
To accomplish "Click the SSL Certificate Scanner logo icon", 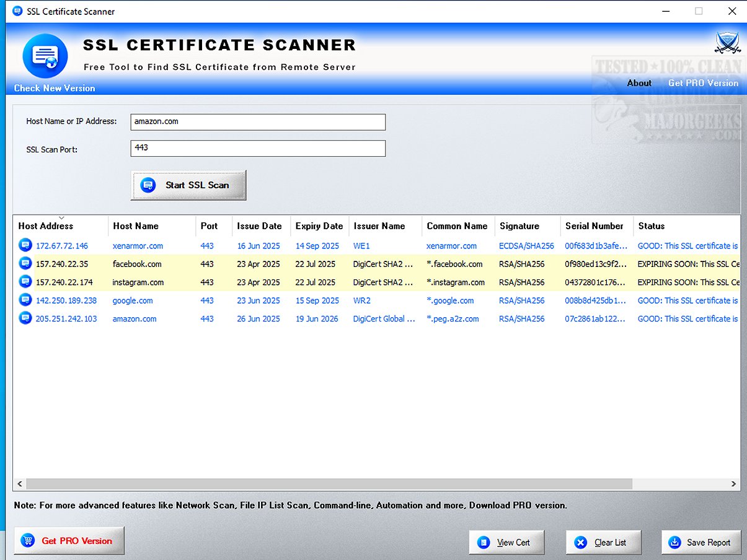I will pyautogui.click(x=45, y=56).
